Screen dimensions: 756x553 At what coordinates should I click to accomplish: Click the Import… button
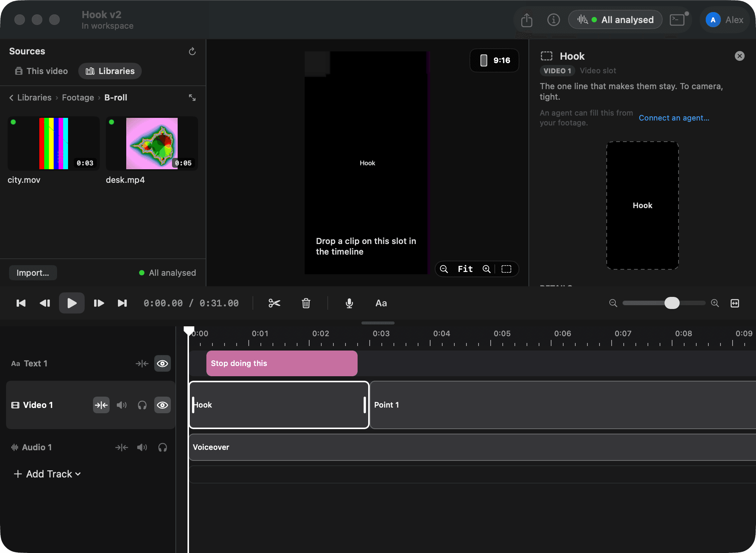[x=33, y=273]
